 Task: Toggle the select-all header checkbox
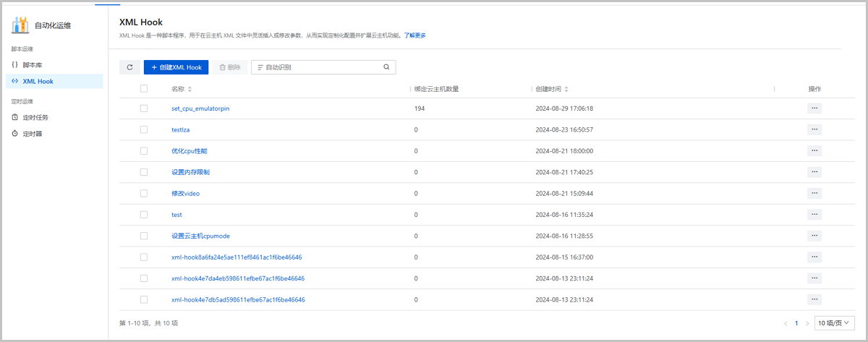coord(144,88)
